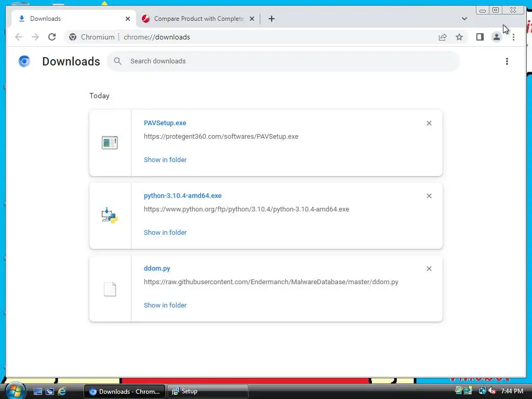Open the side panel icon

coord(480,37)
